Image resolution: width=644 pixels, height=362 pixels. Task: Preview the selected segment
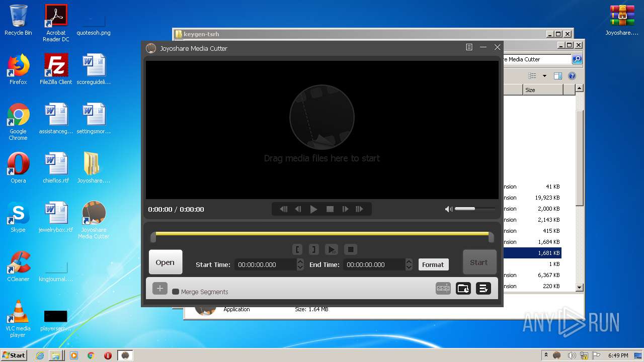click(332, 249)
